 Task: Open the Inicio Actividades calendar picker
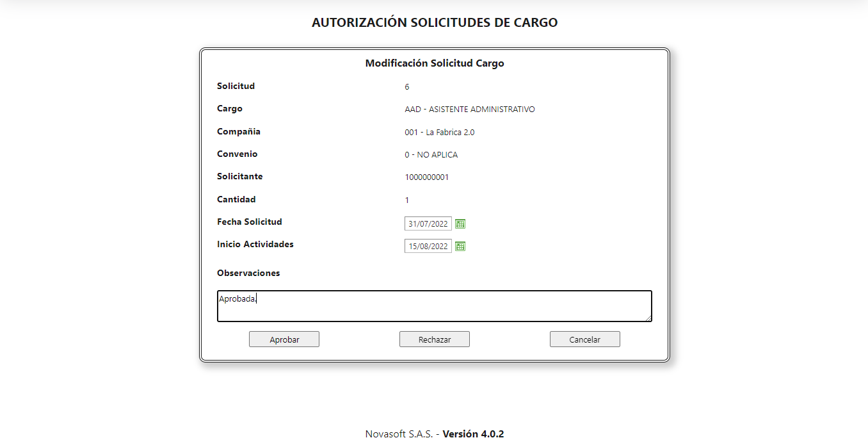(x=460, y=245)
